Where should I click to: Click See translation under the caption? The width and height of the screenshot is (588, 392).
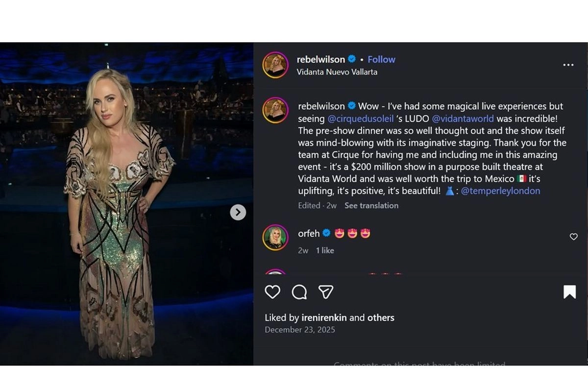tap(371, 205)
